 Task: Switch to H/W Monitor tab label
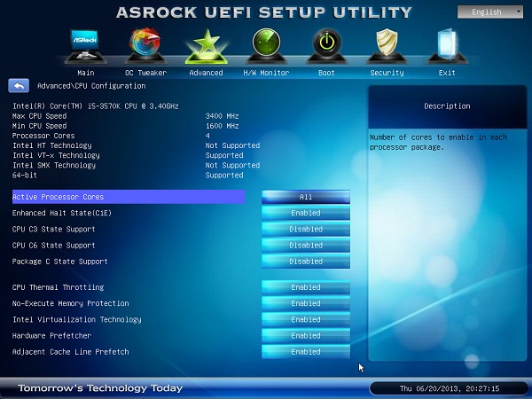266,73
